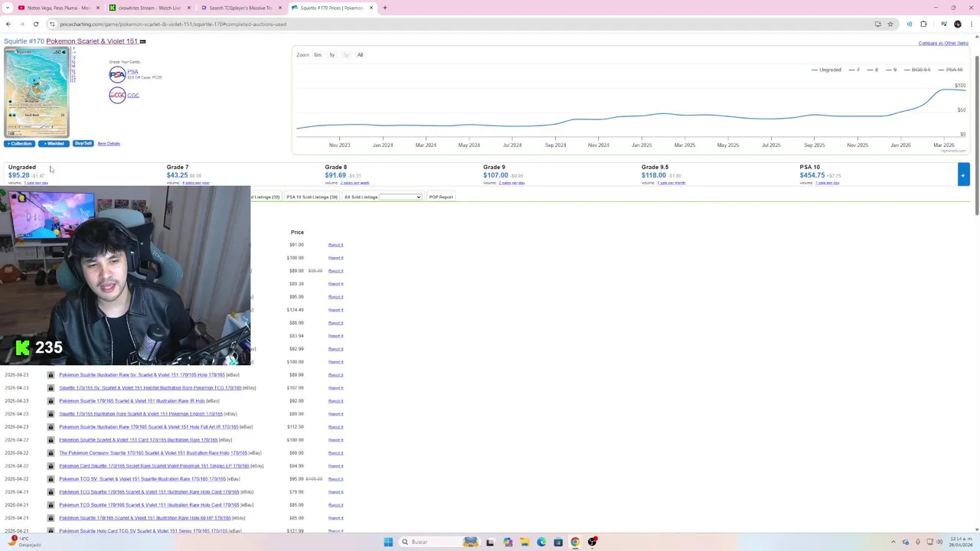Open tab audio indicator in toolbar
The width and height of the screenshot is (980, 551).
point(909,24)
